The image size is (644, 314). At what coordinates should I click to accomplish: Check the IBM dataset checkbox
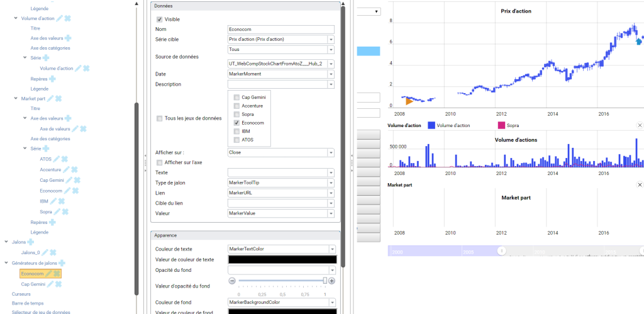[236, 131]
